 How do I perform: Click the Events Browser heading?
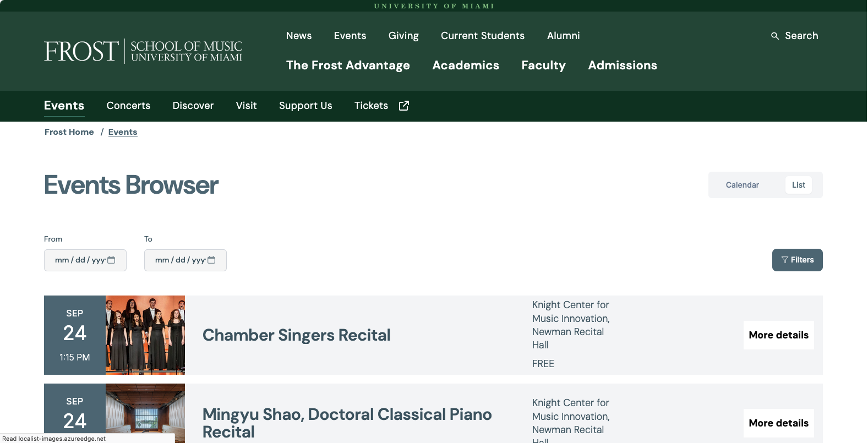tap(131, 185)
